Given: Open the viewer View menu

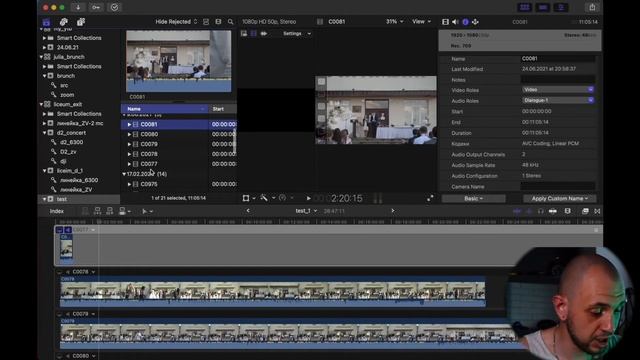Looking at the screenshot, I should point(421,22).
